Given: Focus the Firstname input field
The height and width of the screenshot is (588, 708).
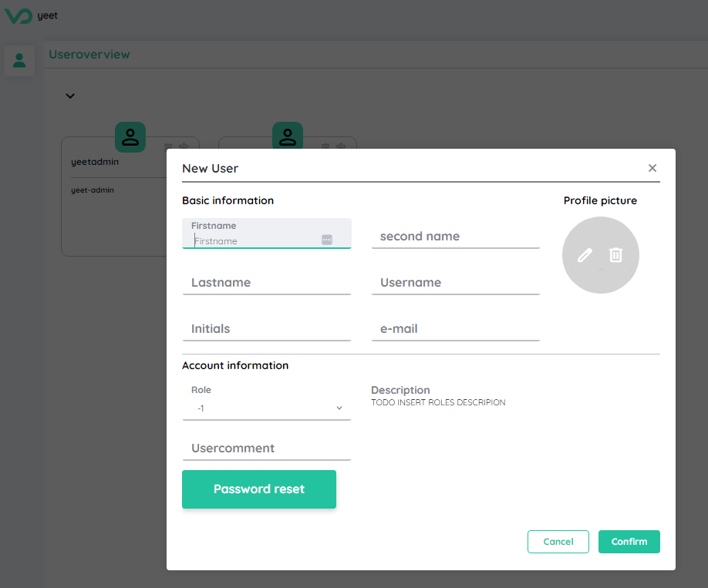Looking at the screenshot, I should click(266, 234).
